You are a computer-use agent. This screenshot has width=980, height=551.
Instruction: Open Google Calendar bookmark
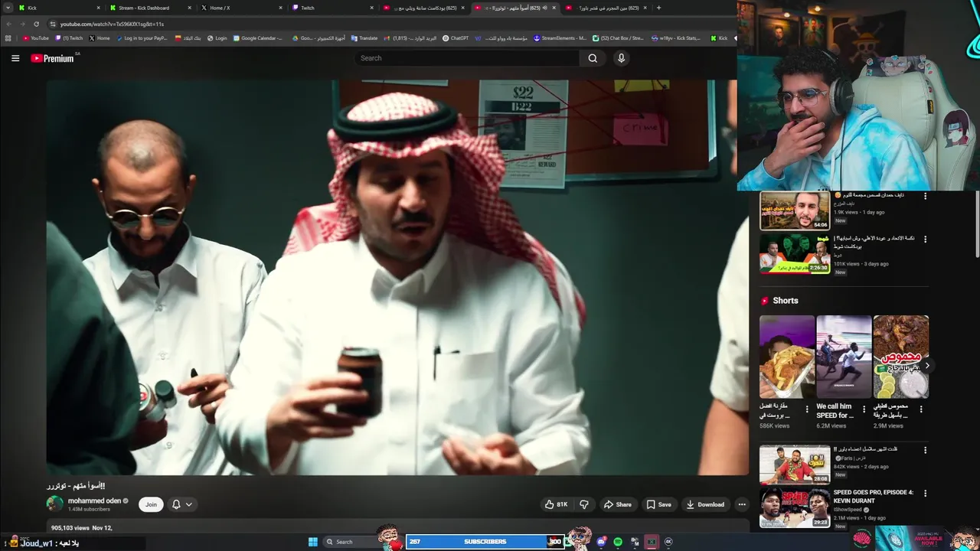[x=258, y=37]
